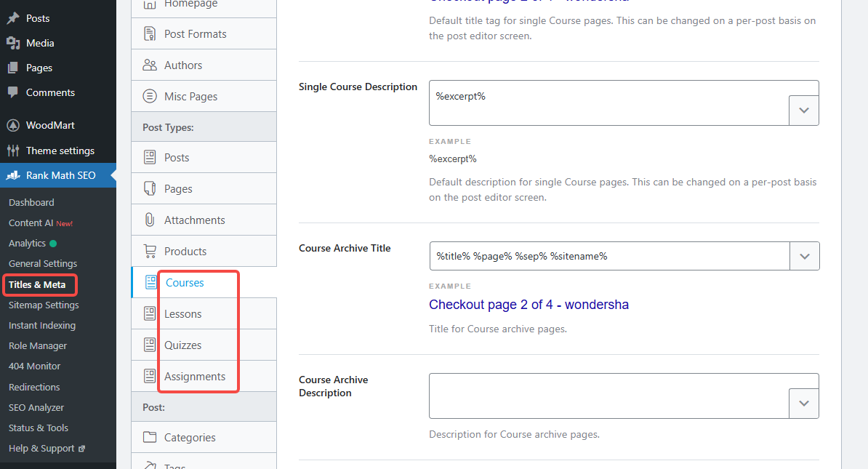Viewport: 868px width, 469px height.
Task: Open the Course Archive Title variable dropdown
Action: pyautogui.click(x=804, y=256)
